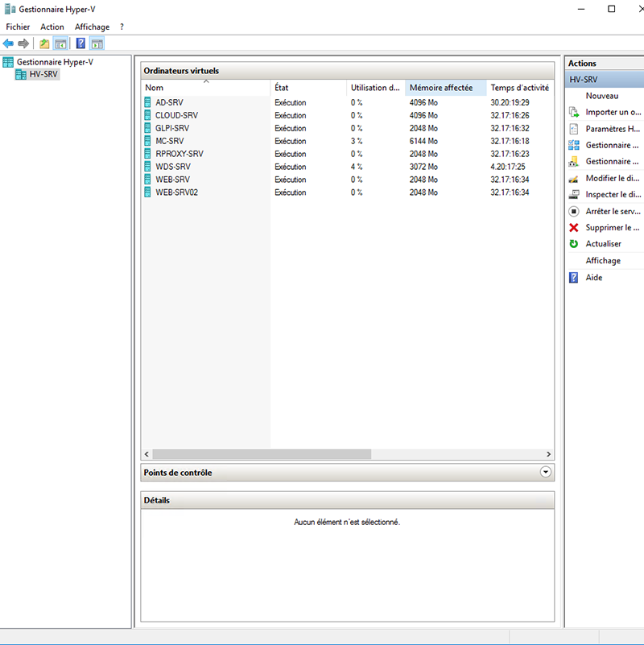
Task: Click the MC-SRV virtual machine icon
Action: coord(147,141)
